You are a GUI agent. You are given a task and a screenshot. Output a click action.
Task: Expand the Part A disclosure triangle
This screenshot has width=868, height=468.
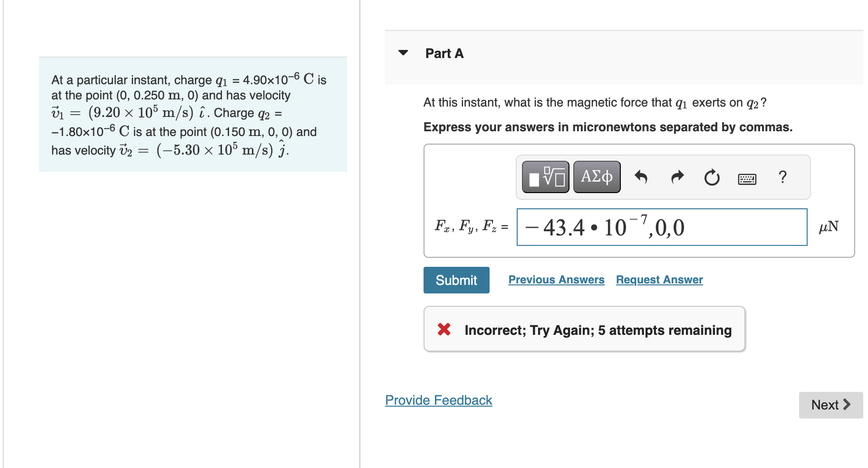[x=403, y=53]
